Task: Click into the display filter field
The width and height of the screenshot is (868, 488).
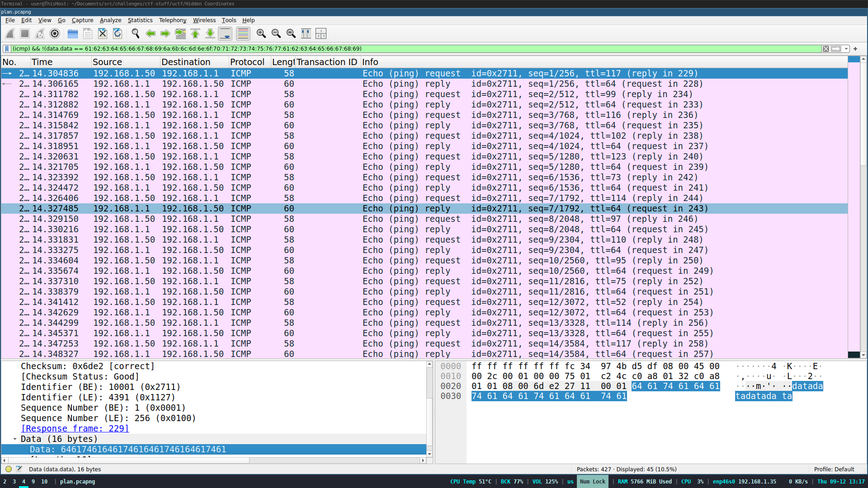Action: 416,49
